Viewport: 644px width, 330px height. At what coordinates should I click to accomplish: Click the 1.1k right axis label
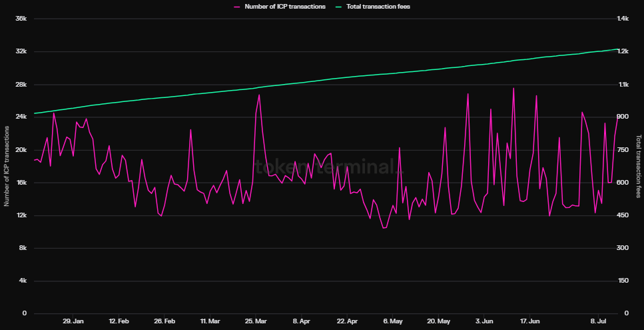pyautogui.click(x=623, y=85)
